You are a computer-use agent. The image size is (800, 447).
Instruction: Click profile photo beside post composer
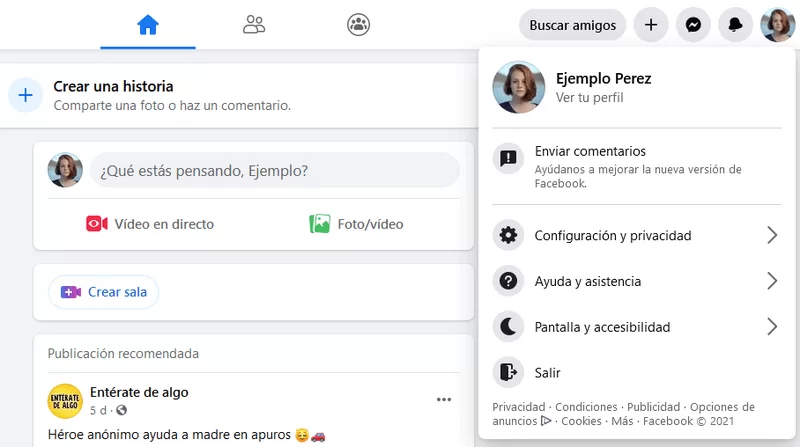(65, 170)
